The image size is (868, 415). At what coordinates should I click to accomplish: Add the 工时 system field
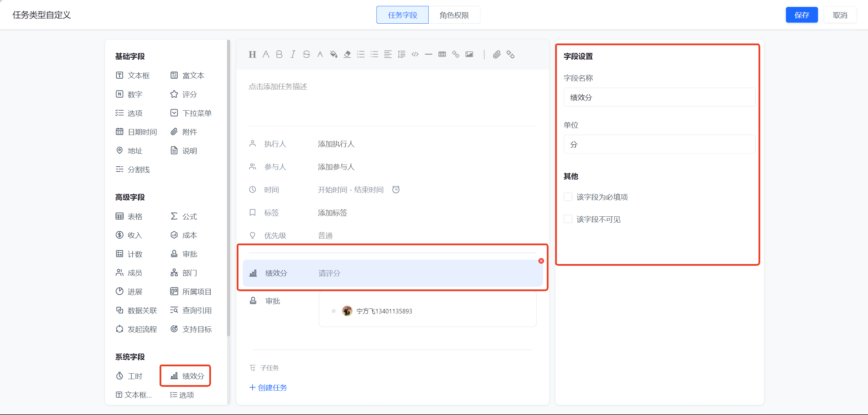click(129, 376)
